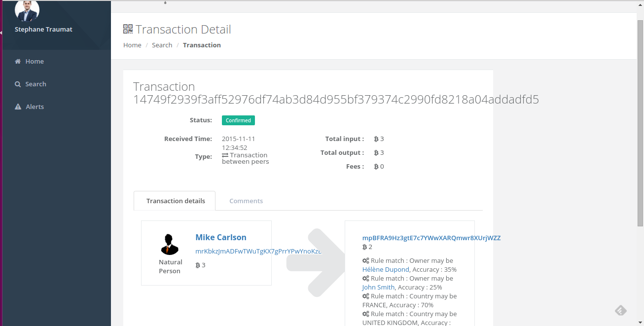The height and width of the screenshot is (326, 644).
Task: Click the Stephane Traumat user name
Action: point(43,30)
